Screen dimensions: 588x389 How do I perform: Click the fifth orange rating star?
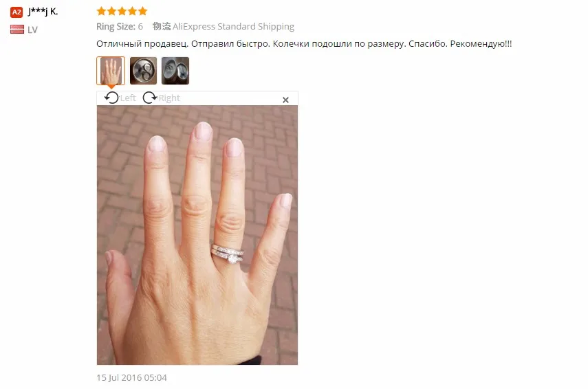(143, 11)
